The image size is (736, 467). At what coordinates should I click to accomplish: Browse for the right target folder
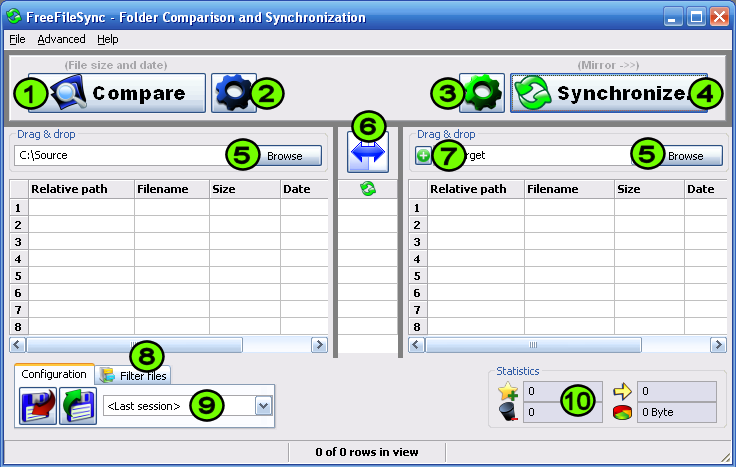(685, 156)
